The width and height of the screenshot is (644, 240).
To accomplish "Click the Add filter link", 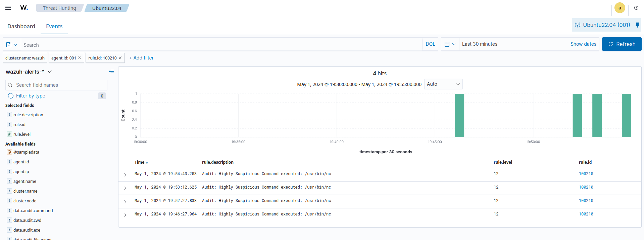I will (x=141, y=58).
